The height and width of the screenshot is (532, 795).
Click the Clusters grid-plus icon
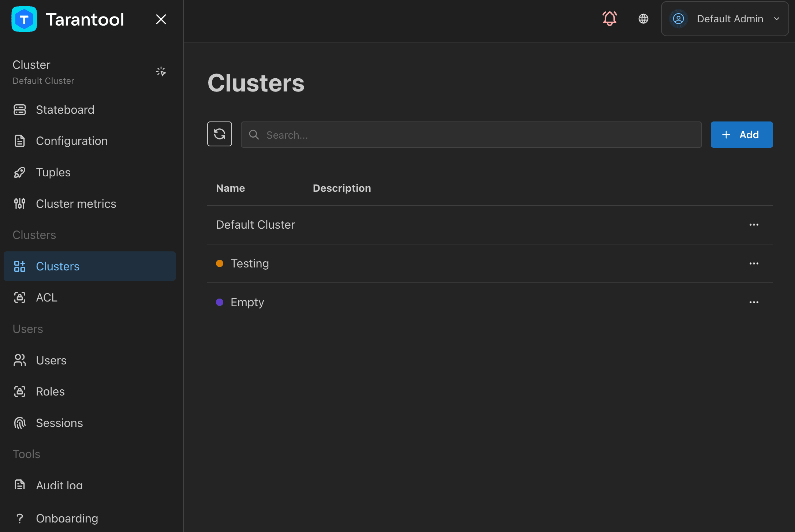(20, 266)
